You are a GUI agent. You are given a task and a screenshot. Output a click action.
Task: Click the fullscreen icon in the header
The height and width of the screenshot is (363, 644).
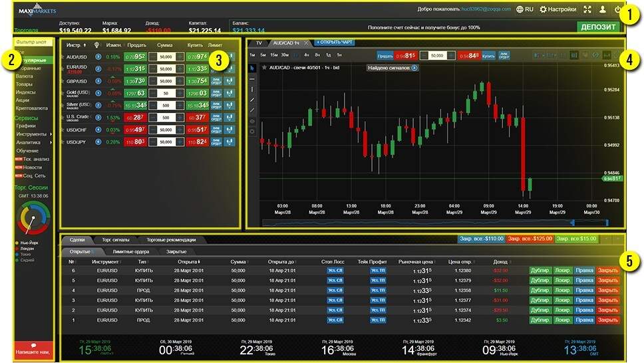point(587,9)
